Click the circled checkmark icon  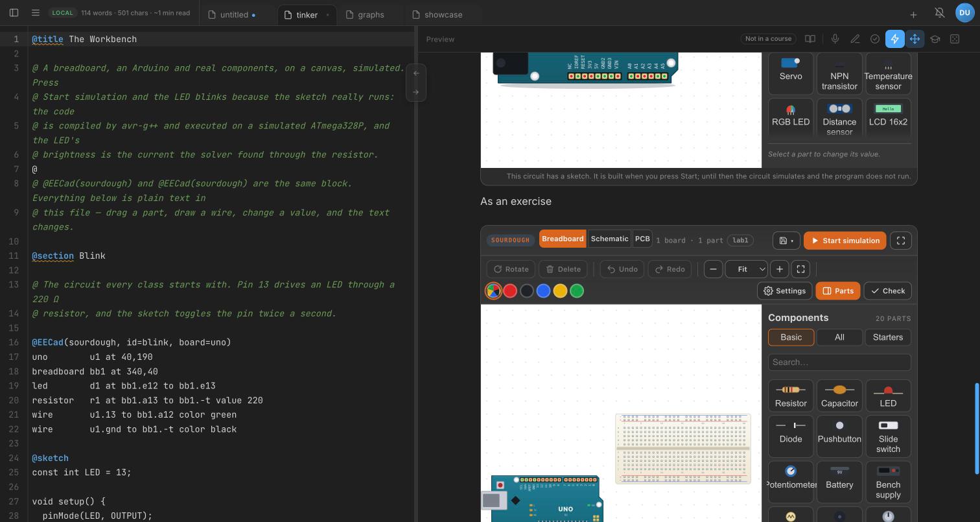coord(875,39)
